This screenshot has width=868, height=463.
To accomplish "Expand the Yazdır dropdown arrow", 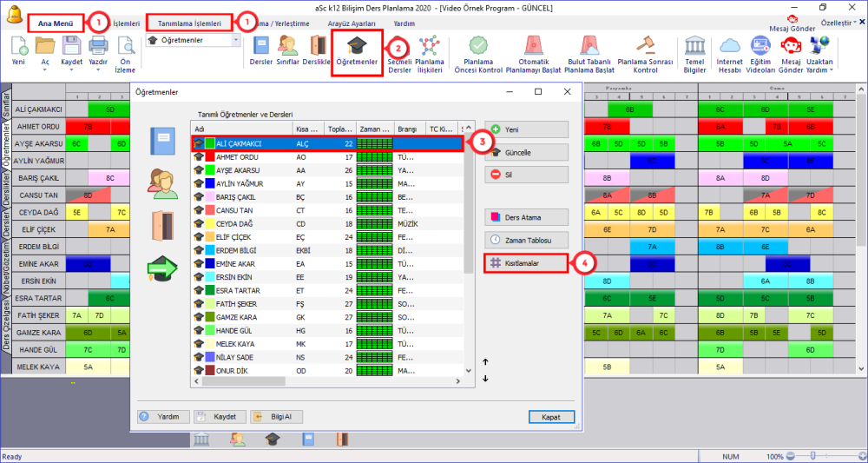I will point(98,70).
